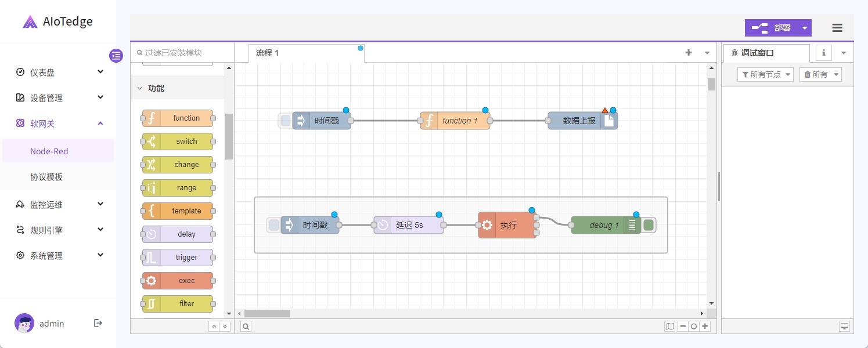Open the 协议模板 menu item
This screenshot has width=868, height=348.
[x=46, y=177]
